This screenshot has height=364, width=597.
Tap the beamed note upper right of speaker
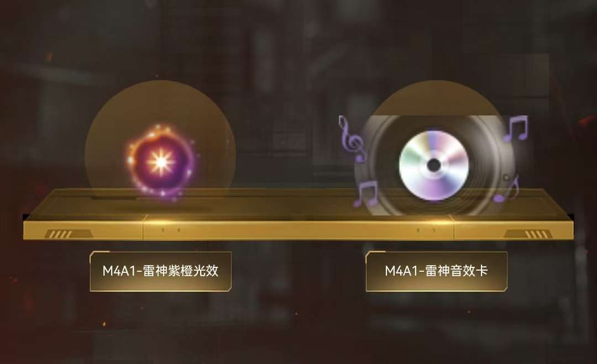(516, 129)
